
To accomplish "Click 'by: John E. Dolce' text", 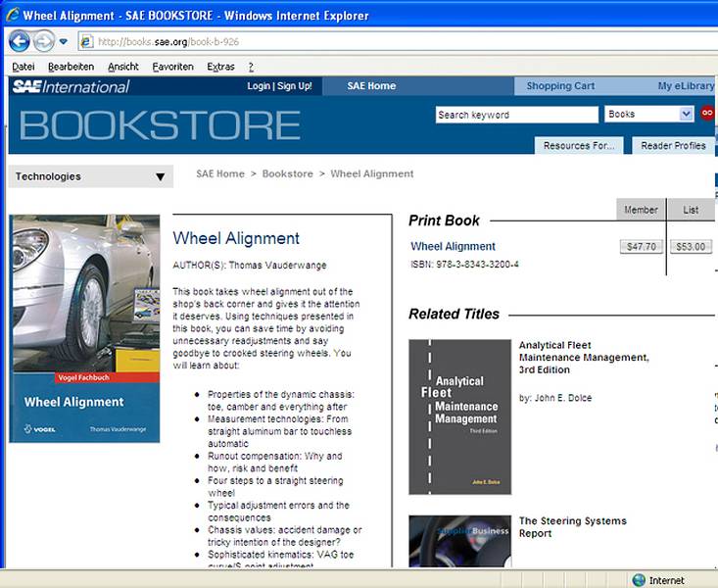I will pos(555,398).
